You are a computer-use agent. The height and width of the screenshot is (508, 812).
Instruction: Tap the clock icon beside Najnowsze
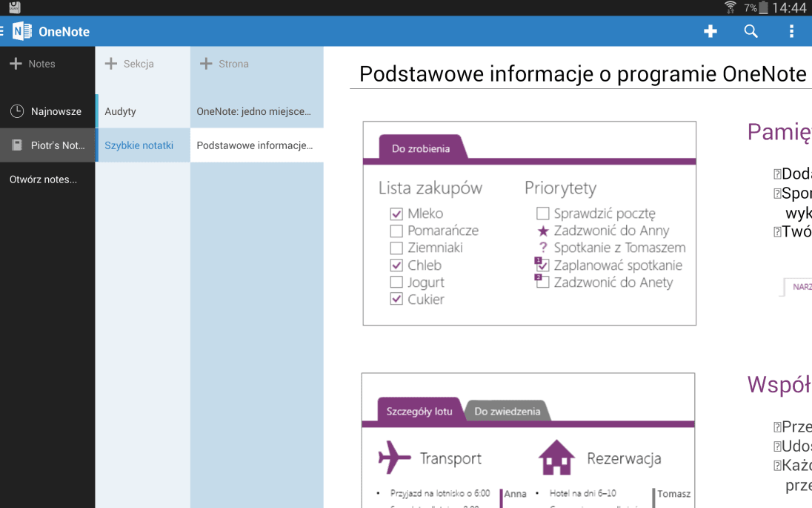coord(17,111)
